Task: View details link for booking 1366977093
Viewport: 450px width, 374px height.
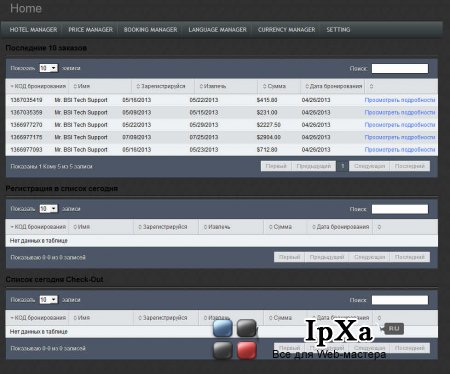Action: point(400,150)
